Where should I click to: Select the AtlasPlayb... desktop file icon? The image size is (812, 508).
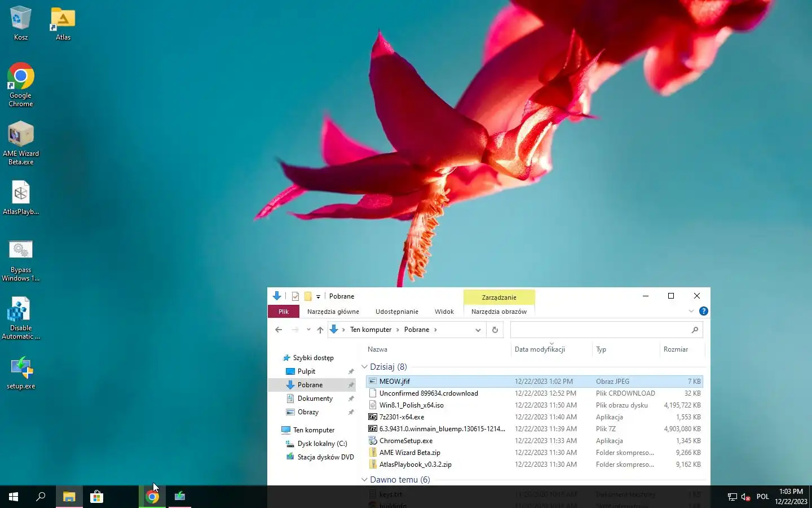pos(20,198)
